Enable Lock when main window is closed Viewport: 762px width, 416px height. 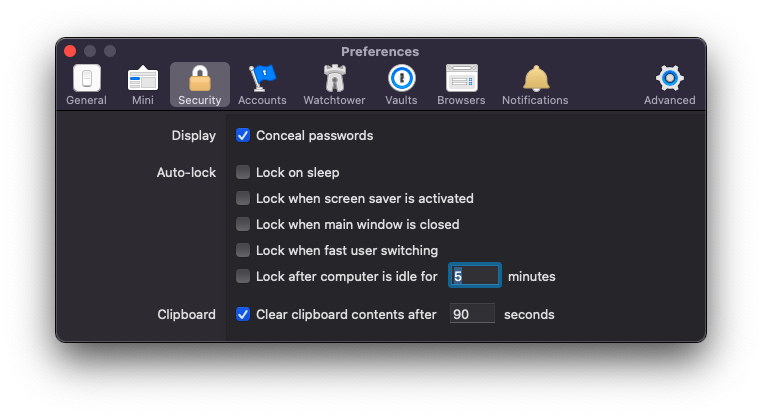pyautogui.click(x=243, y=224)
